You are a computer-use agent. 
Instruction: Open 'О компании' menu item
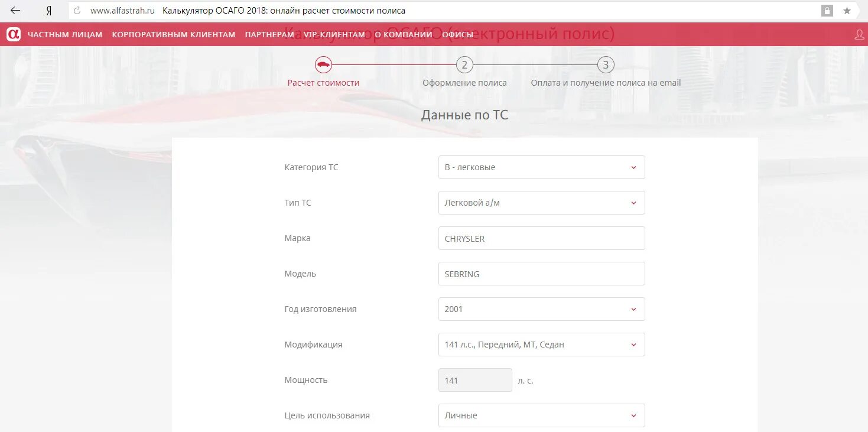click(404, 35)
